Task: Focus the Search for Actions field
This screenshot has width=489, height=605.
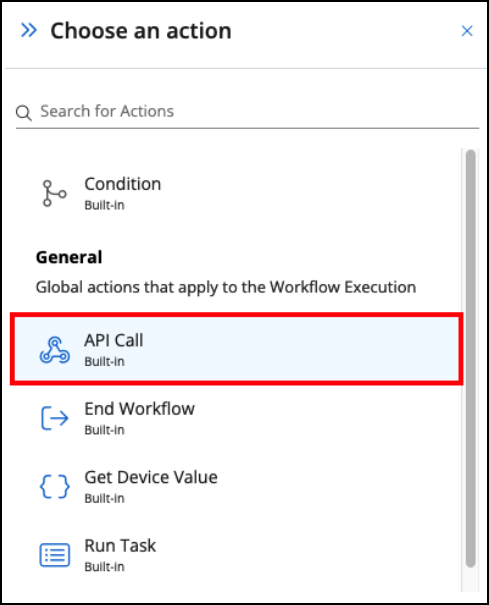Action: tap(247, 112)
